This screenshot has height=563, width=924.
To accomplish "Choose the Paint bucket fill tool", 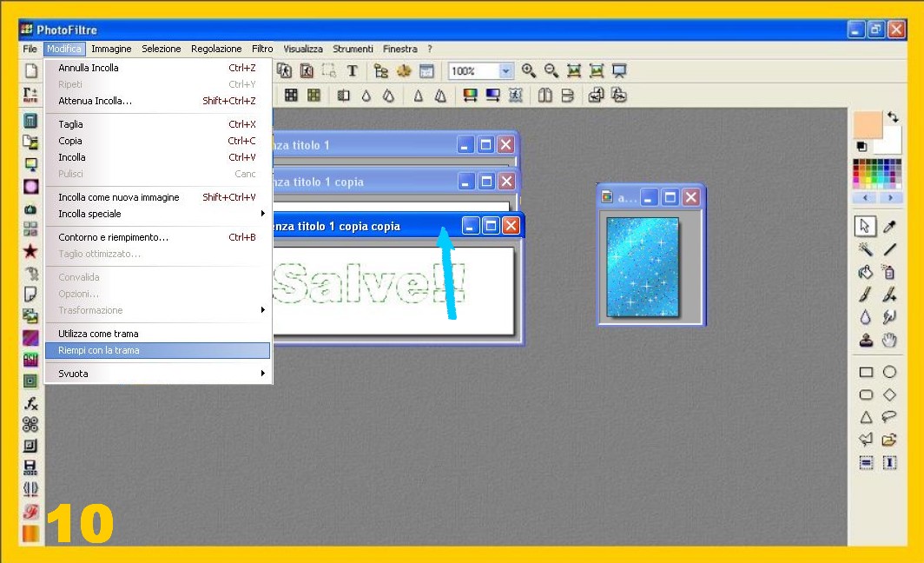I will (x=865, y=272).
